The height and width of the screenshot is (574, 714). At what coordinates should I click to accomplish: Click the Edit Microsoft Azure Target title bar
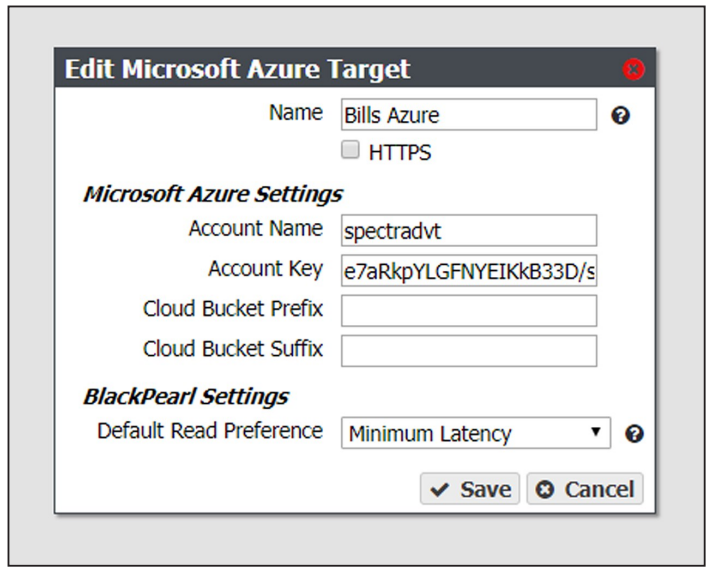pyautogui.click(x=355, y=68)
